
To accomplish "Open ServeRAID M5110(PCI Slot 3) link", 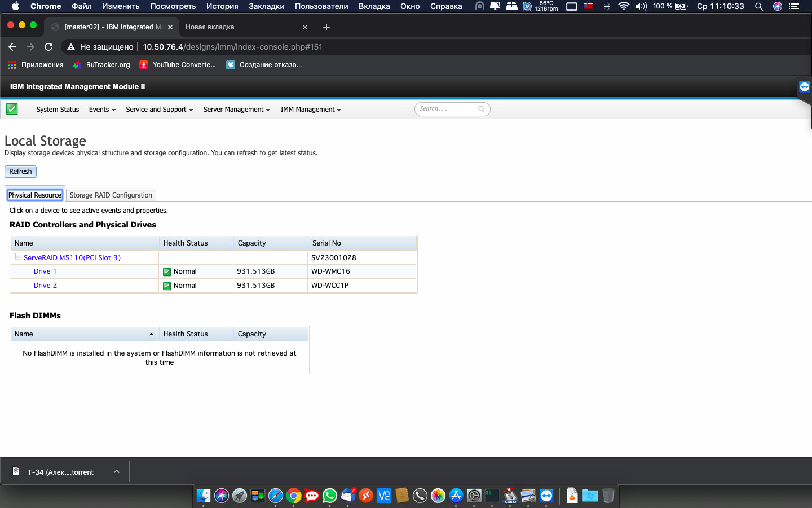I will 72,257.
